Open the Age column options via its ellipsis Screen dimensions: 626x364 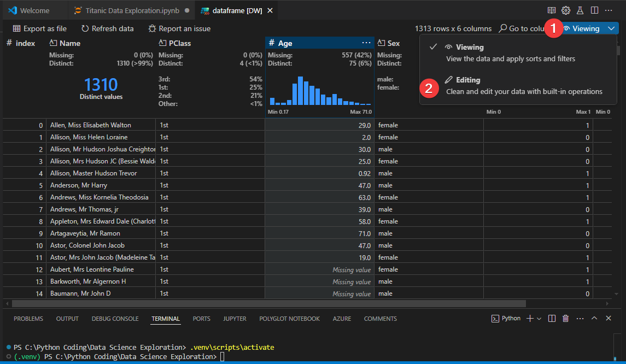pos(366,43)
